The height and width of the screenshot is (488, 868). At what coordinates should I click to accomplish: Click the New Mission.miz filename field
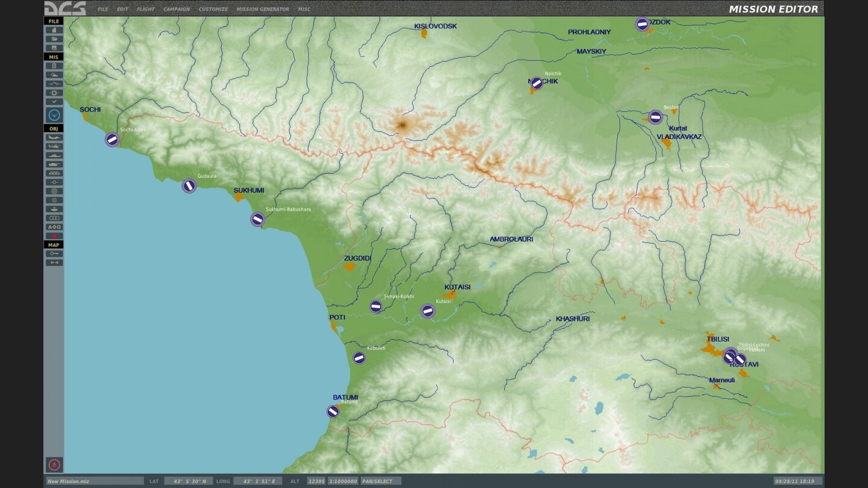point(95,481)
